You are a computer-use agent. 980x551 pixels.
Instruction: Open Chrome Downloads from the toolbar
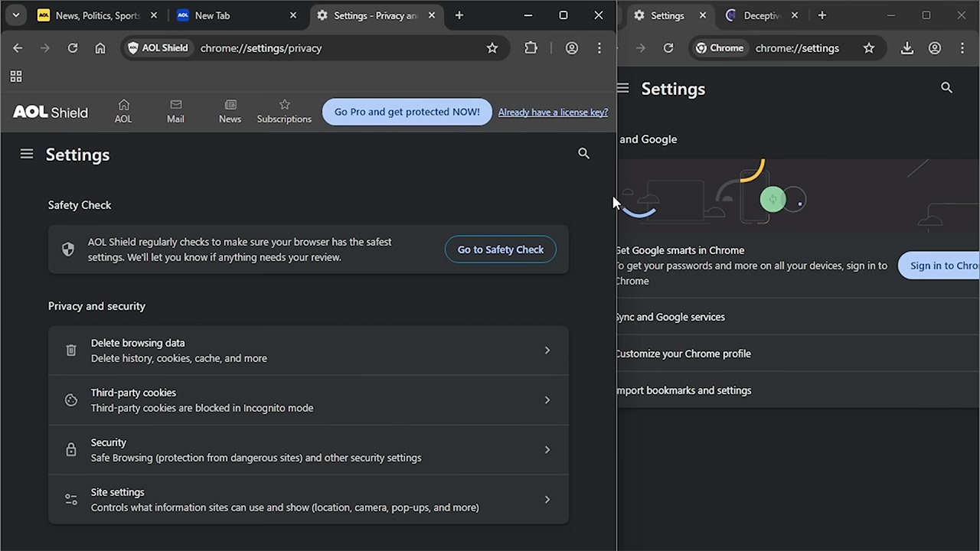tap(906, 47)
